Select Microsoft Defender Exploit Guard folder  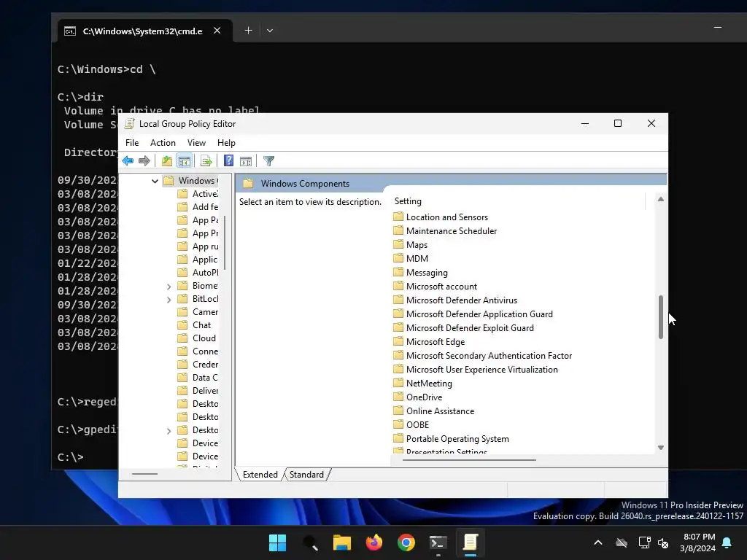463,327
